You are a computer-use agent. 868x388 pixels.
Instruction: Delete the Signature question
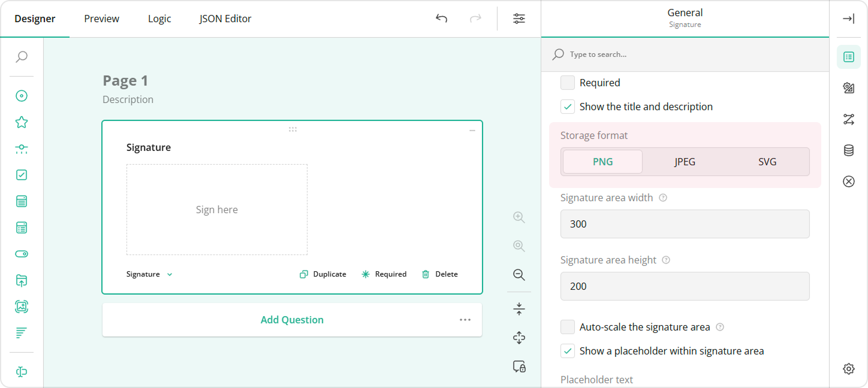(x=439, y=274)
